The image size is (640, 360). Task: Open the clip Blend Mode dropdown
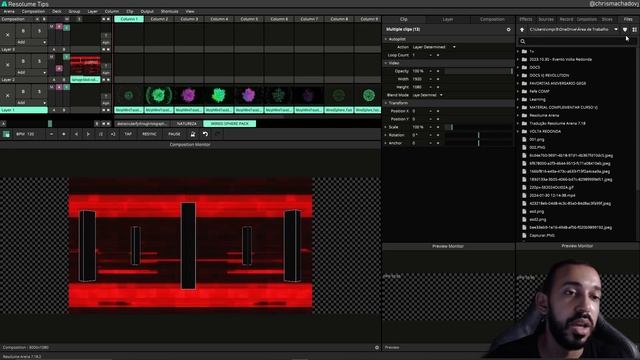427,95
